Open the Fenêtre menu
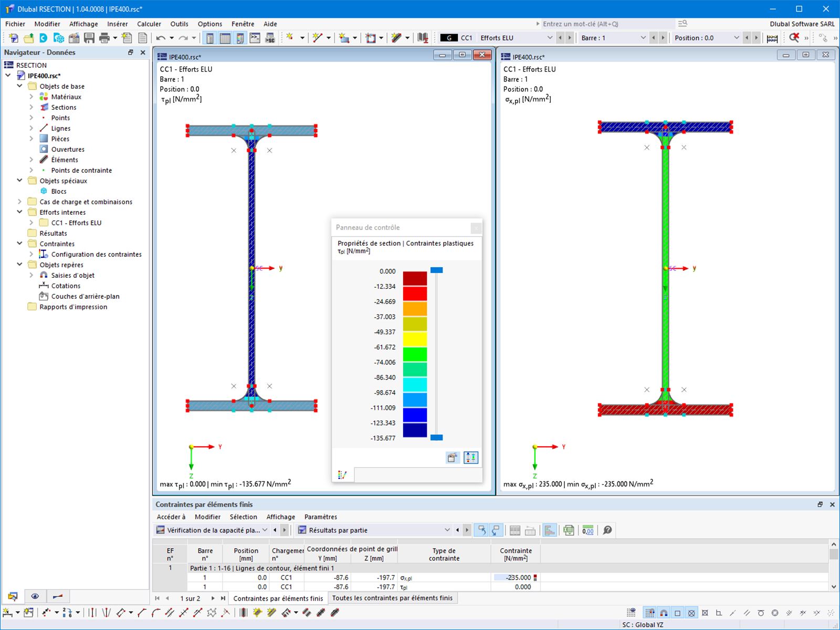 pos(243,24)
